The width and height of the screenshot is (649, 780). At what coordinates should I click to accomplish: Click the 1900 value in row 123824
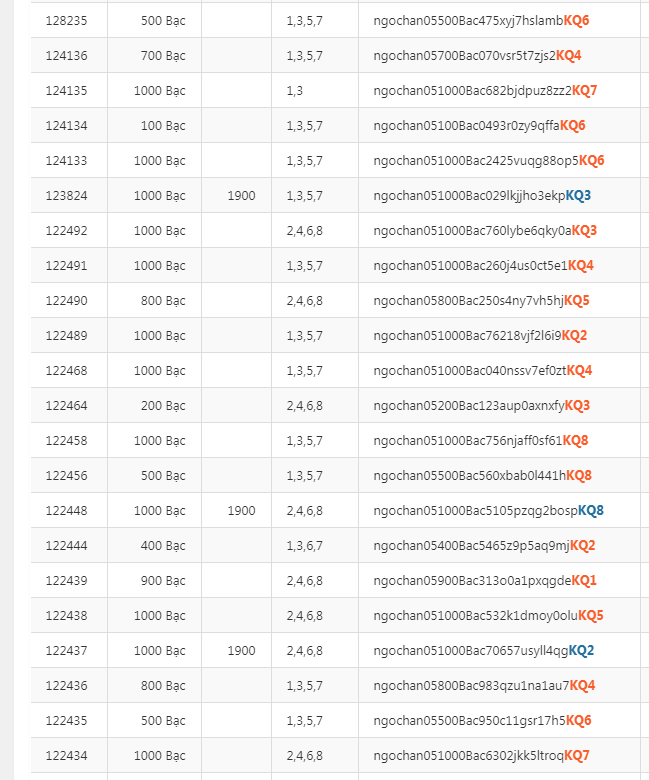(241, 195)
